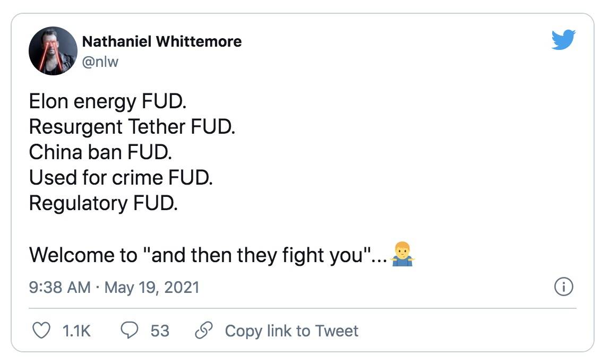Click the "Resurgent Tether FUD." line
Image resolution: width=601 pixels, height=364 pixels.
132,127
